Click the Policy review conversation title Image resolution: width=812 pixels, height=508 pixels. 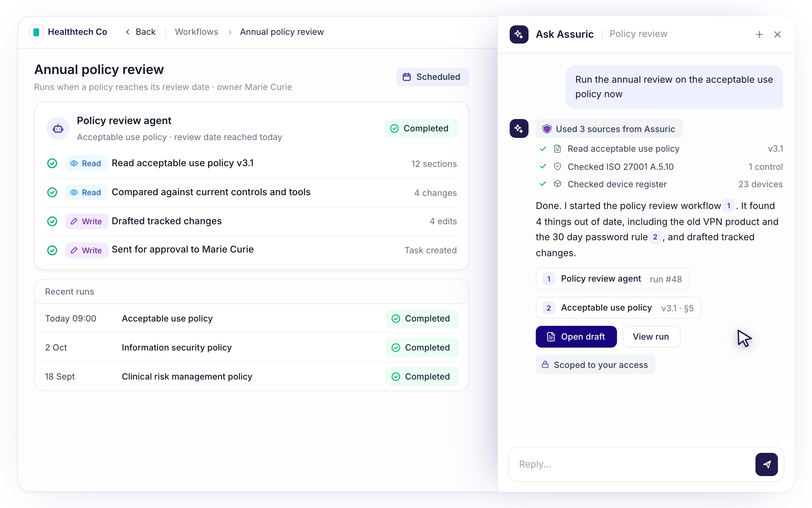pyautogui.click(x=638, y=34)
